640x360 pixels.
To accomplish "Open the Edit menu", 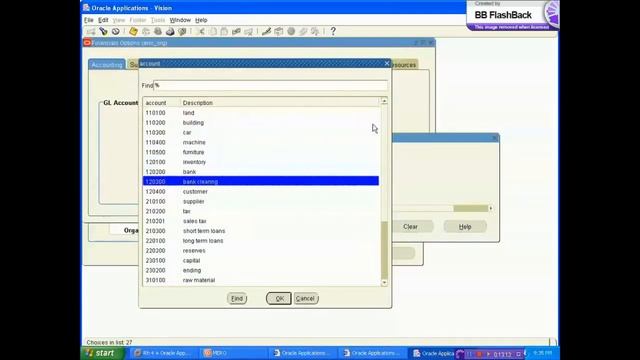I will coord(103,20).
